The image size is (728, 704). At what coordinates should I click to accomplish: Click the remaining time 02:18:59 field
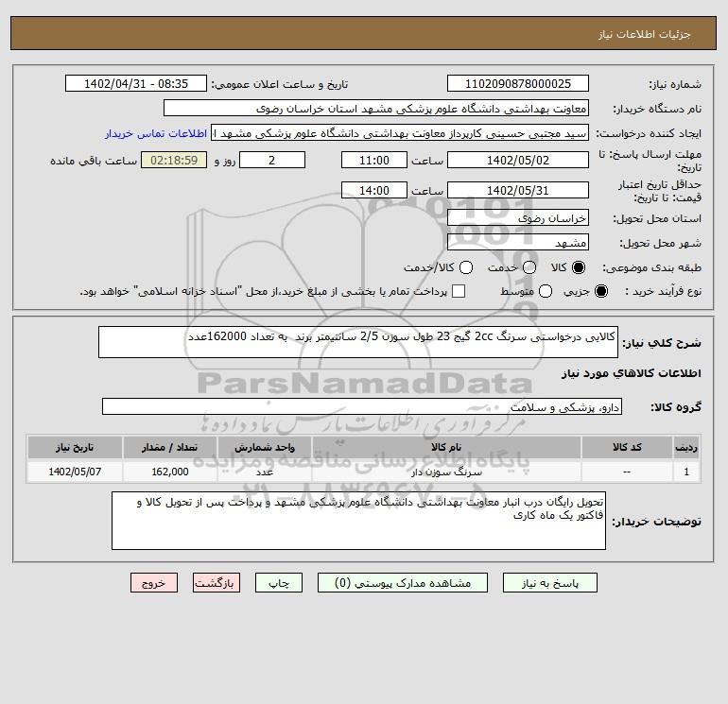click(x=174, y=160)
